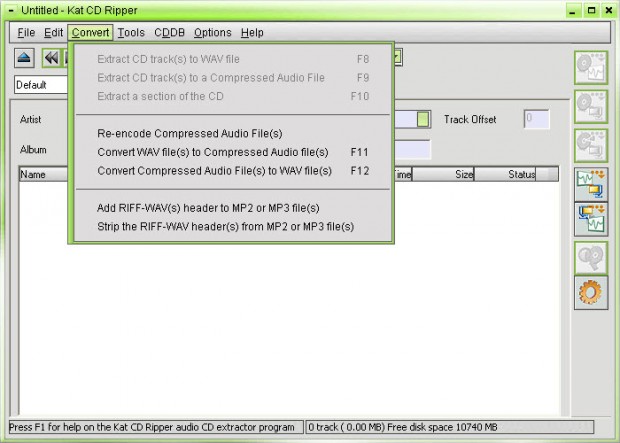620x443 pixels.
Task: Select Convert Compressed Audio File(s) to WAV file(s)
Action: click(x=233, y=170)
